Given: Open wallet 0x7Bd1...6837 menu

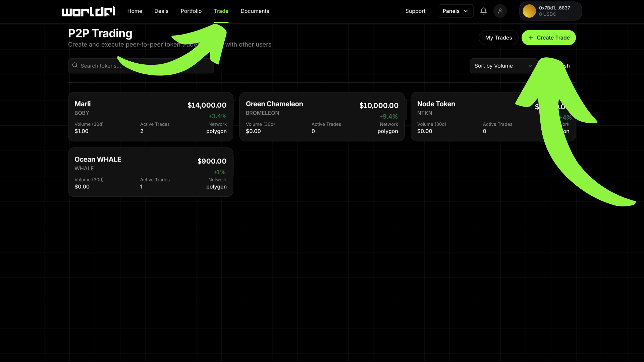Looking at the screenshot, I should [554, 11].
